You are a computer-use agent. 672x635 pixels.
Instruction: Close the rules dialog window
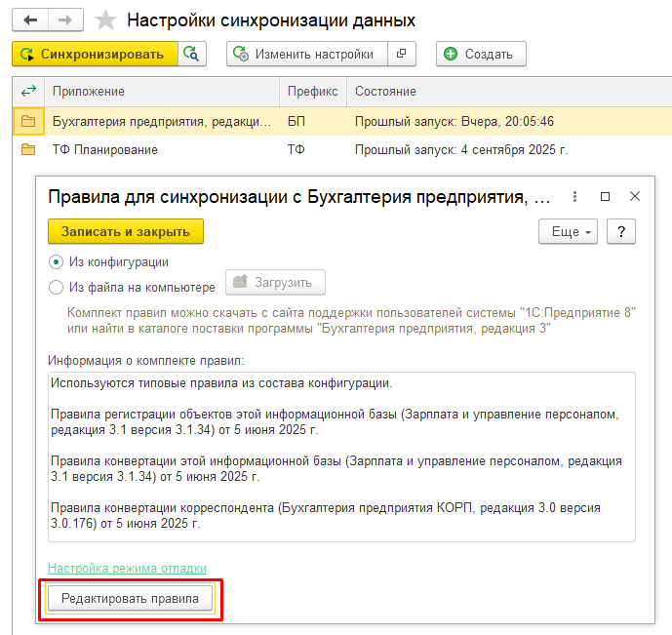[x=635, y=197]
